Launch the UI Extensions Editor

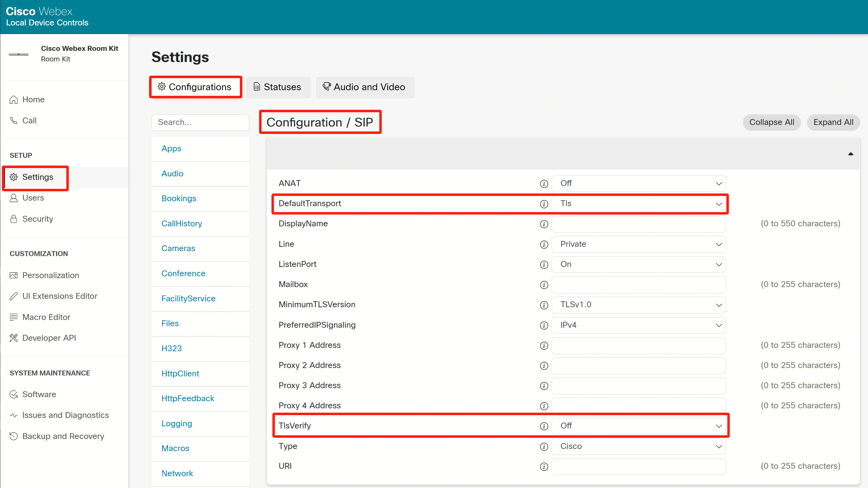(53, 296)
